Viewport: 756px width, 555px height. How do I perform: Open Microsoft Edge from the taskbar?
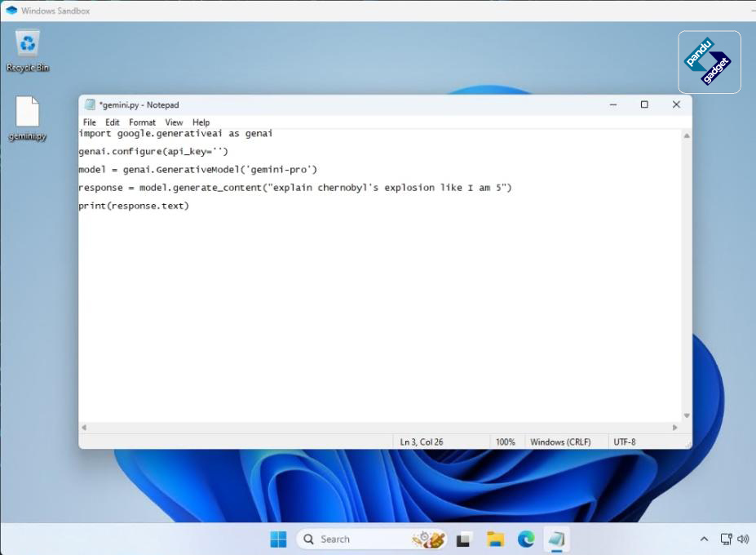pyautogui.click(x=526, y=539)
